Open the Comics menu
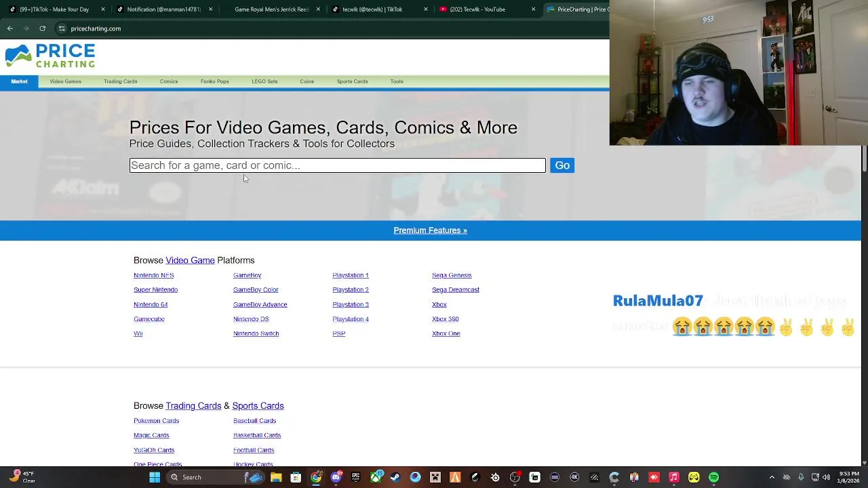Screen dimensions: 868x488 [x=169, y=81]
